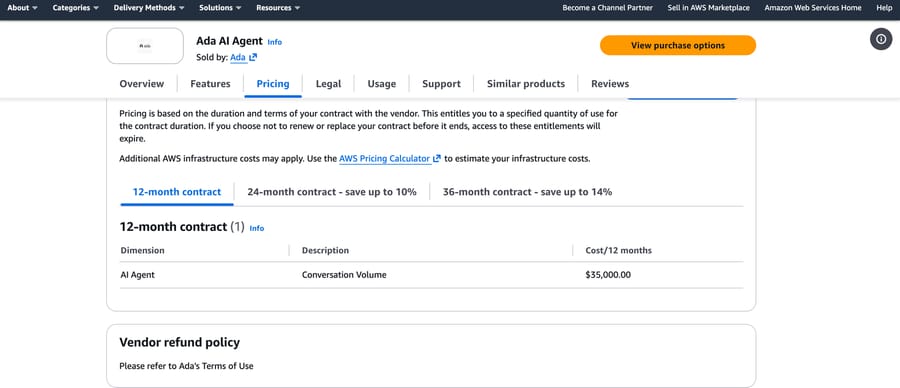Image resolution: width=900 pixels, height=388 pixels.
Task: Click the Description column header
Action: 325,250
